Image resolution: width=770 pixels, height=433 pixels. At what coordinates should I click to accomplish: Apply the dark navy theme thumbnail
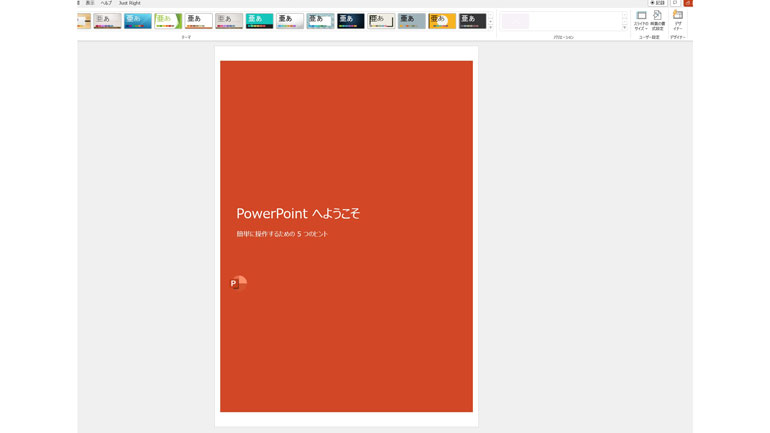pos(351,21)
